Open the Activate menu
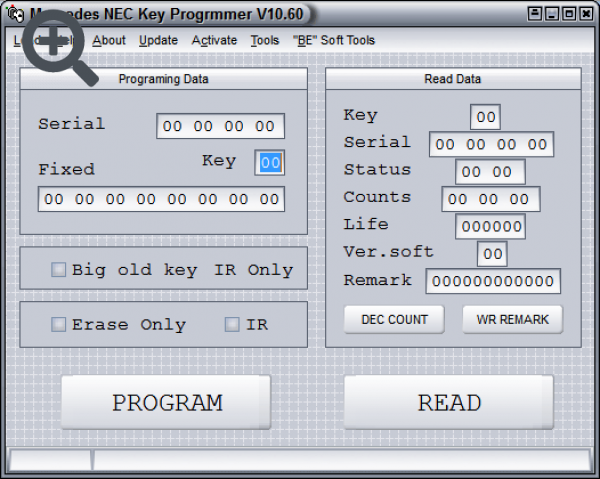 pyautogui.click(x=214, y=40)
